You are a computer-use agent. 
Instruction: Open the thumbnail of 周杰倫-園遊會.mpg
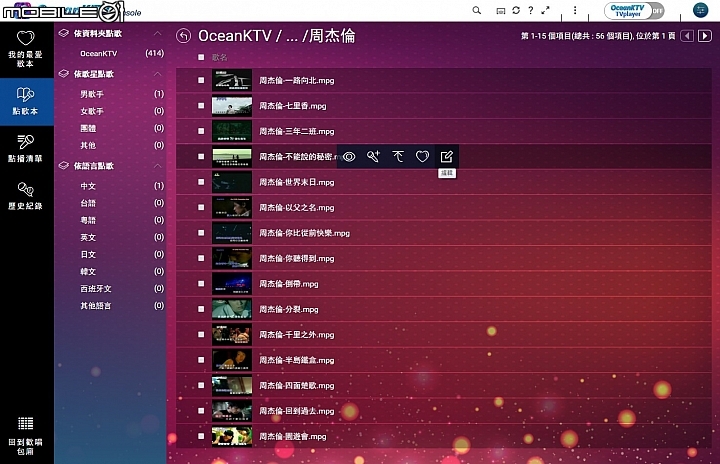pos(232,436)
